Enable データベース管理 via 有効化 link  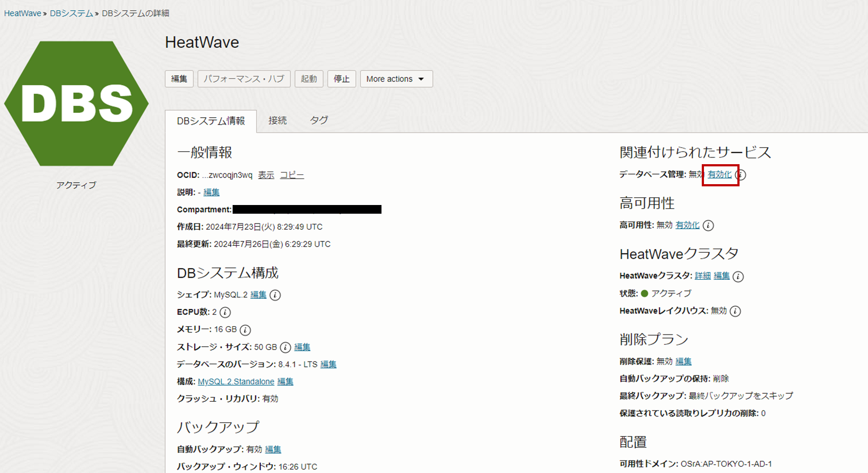pos(720,175)
